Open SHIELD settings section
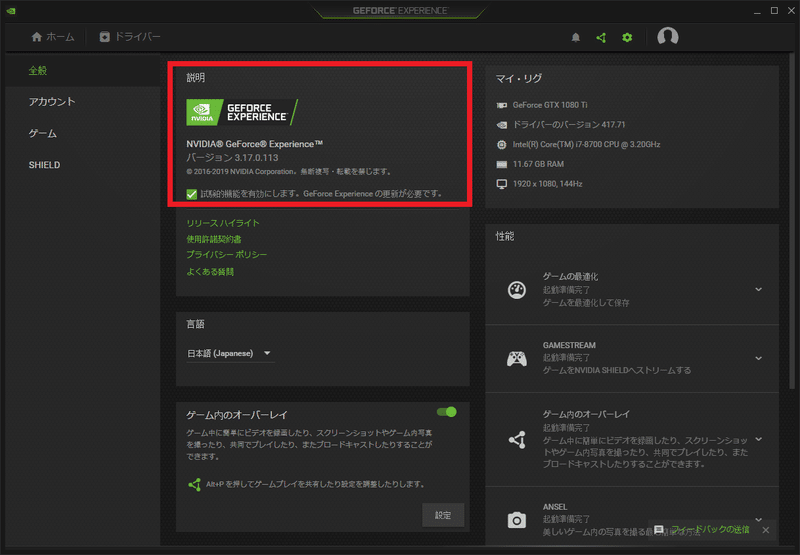The height and width of the screenshot is (555, 800). click(44, 165)
